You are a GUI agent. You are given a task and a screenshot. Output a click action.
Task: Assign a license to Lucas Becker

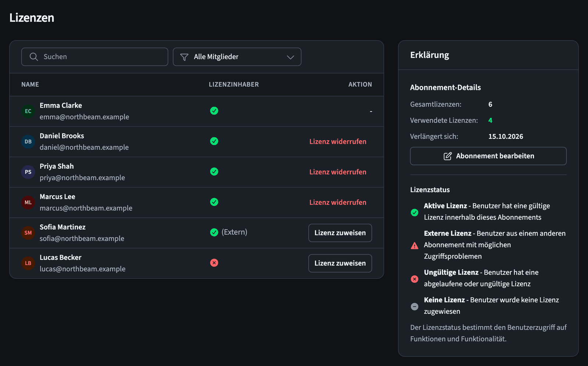coord(340,264)
